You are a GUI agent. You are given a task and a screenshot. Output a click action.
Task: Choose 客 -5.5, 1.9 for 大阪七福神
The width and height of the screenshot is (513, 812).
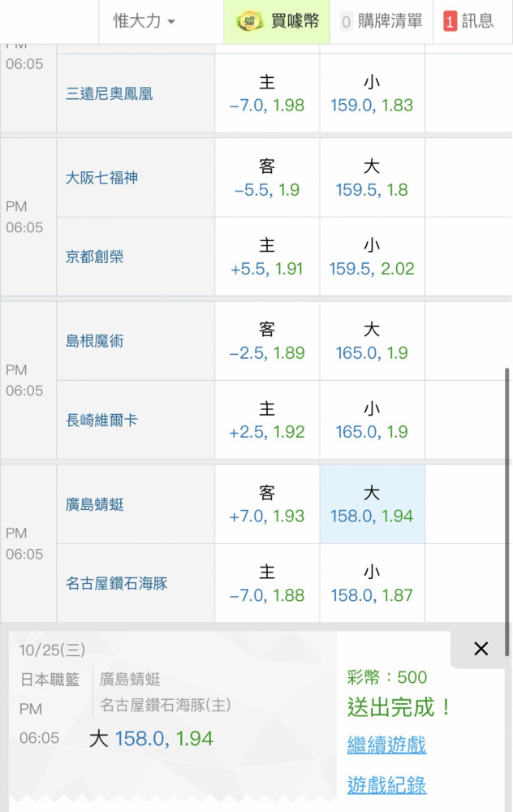click(267, 178)
